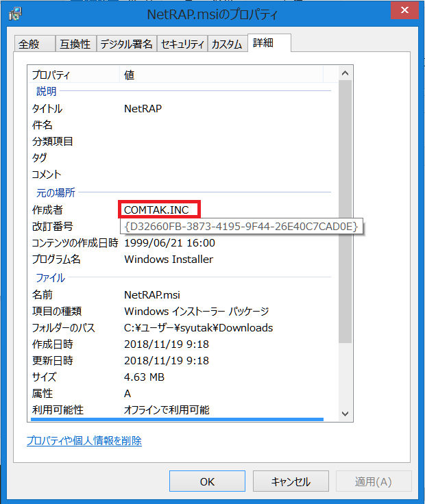Click the 値 column header

point(221,75)
